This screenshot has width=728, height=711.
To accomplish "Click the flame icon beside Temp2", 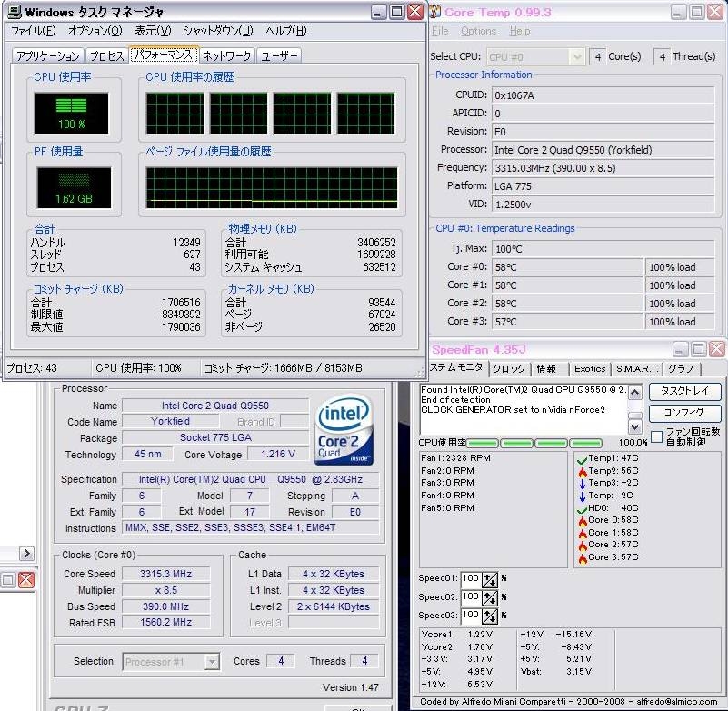I will [581, 471].
